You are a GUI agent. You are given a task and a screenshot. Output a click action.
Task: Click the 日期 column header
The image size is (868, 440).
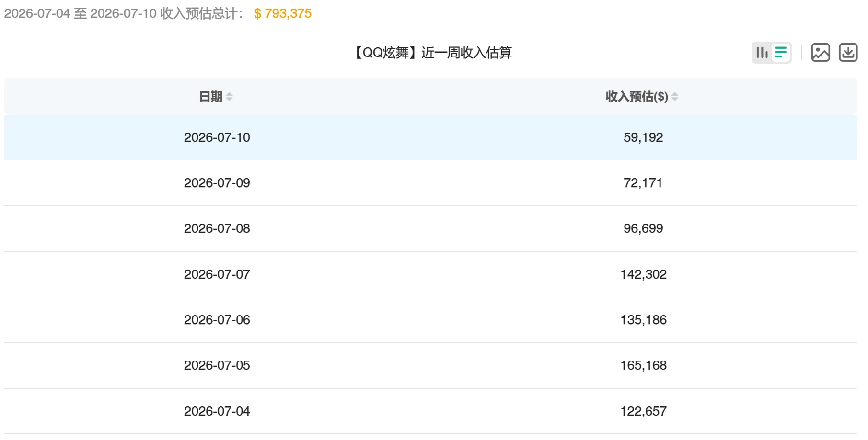[211, 97]
